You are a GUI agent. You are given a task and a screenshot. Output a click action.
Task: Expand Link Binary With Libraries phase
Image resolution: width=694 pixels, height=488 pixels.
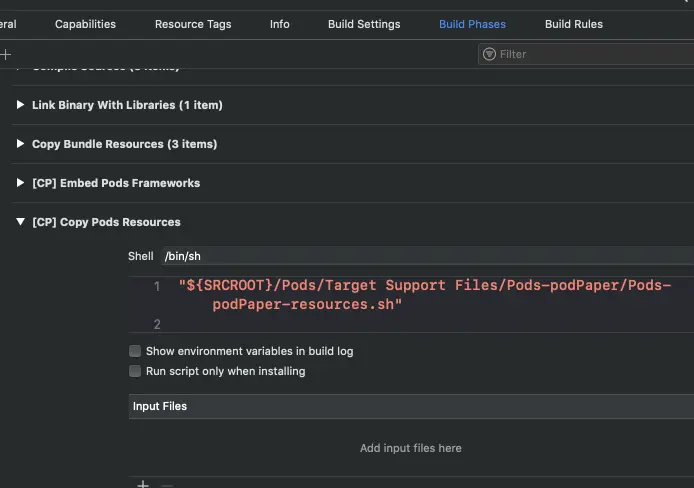[x=21, y=105]
